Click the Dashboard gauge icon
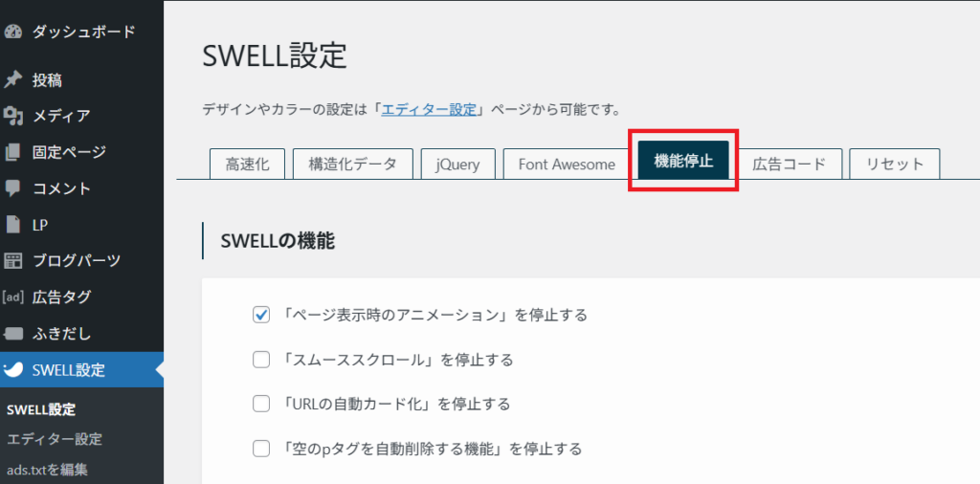The height and width of the screenshot is (484, 980). tap(13, 32)
